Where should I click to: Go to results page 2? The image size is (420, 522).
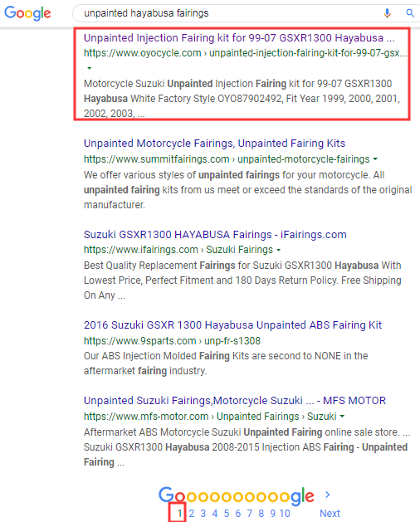click(x=192, y=514)
